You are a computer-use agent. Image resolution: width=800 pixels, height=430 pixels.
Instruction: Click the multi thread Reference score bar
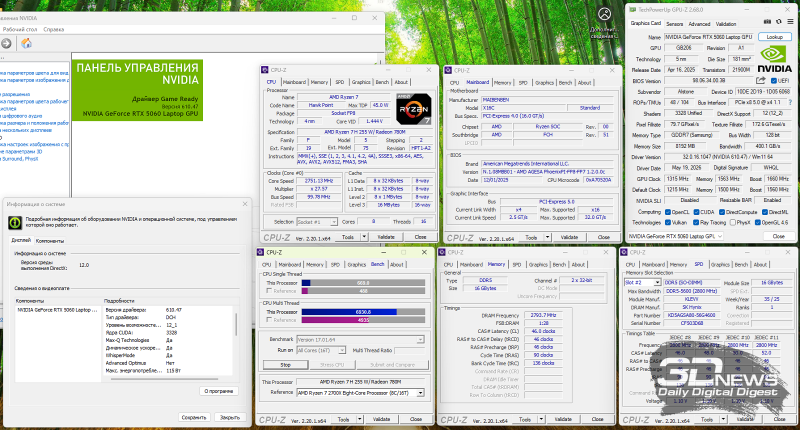click(363, 320)
